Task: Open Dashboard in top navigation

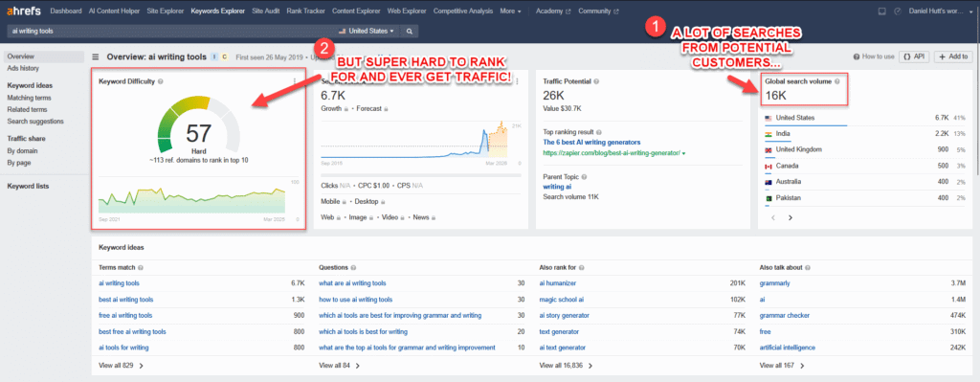Action: pos(65,11)
